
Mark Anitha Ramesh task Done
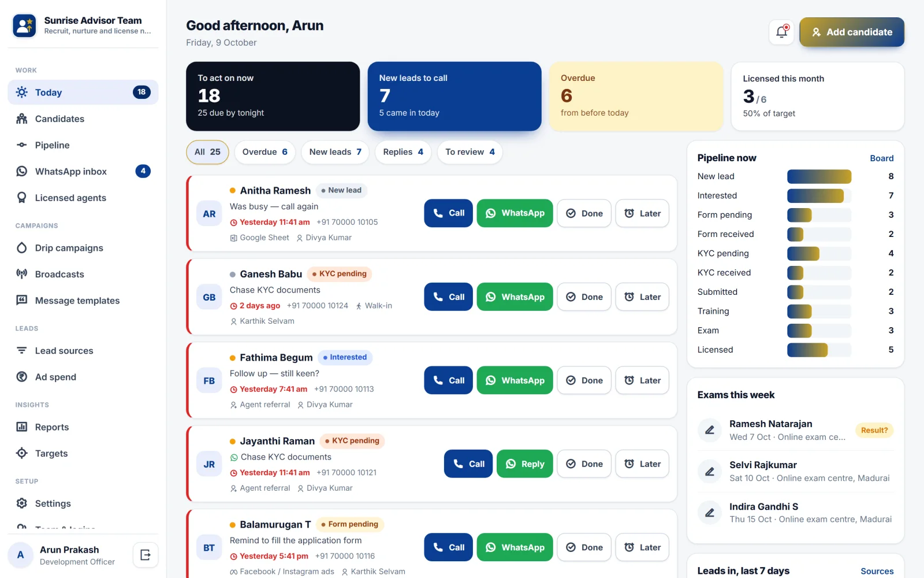584,213
